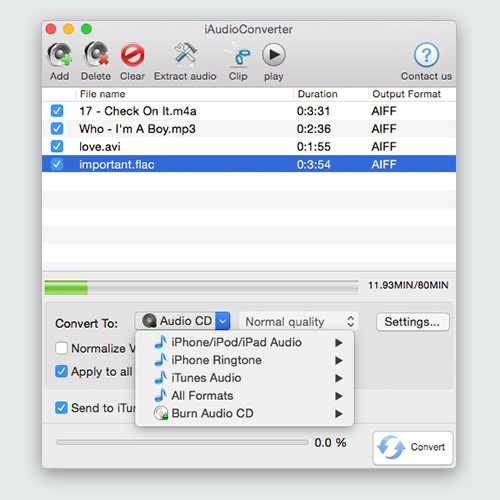The height and width of the screenshot is (500, 500).
Task: Select All Formats menu item
Action: [245, 396]
